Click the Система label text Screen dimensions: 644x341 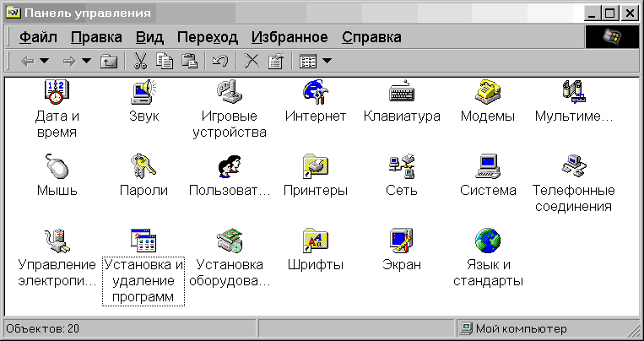coord(488,190)
